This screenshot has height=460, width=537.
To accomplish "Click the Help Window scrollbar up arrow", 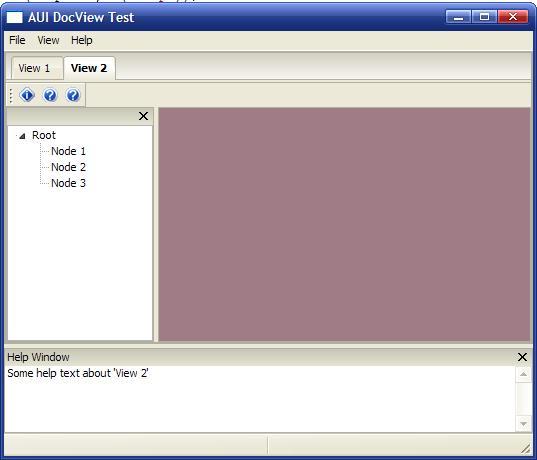I will [523, 374].
